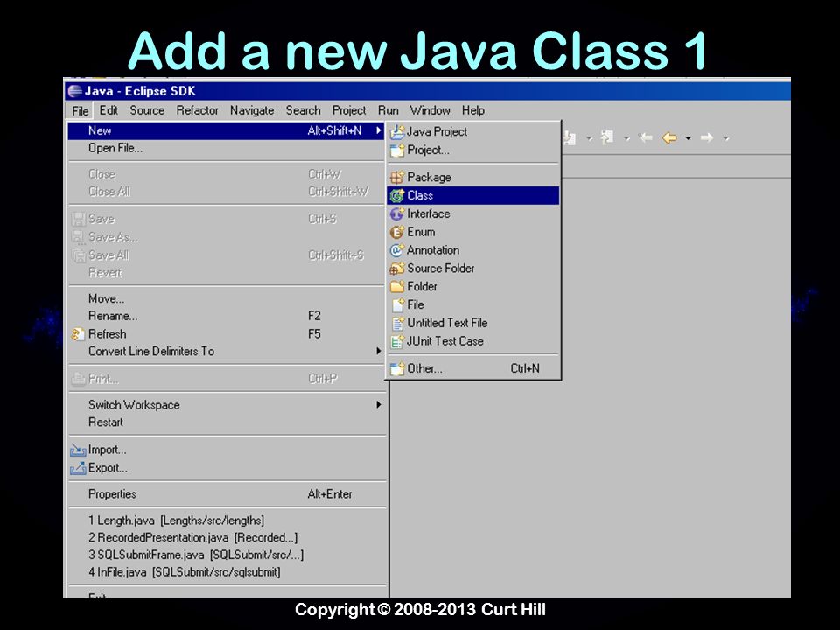This screenshot has width=840, height=630.
Task: Choose Package in the New submenu
Action: (473, 177)
